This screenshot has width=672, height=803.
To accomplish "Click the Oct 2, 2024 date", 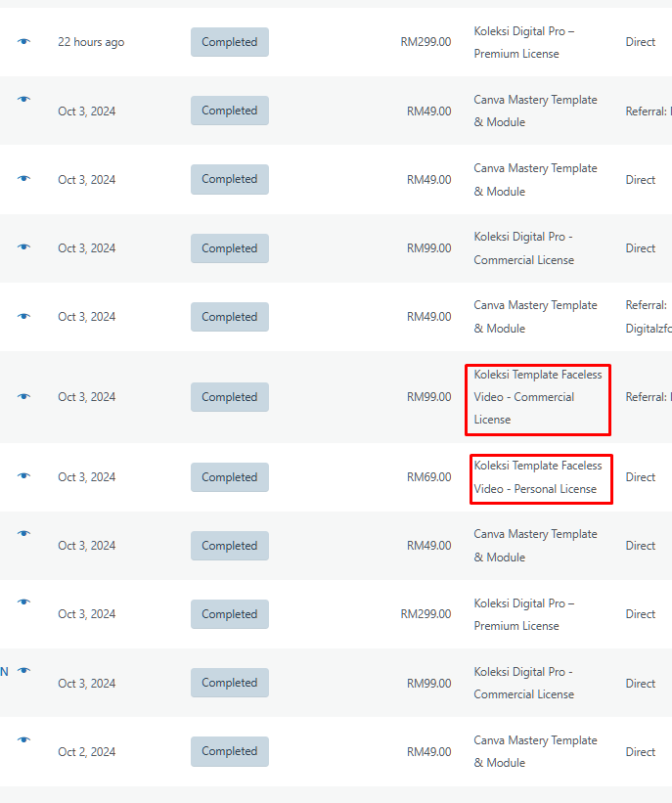I will coord(86,751).
